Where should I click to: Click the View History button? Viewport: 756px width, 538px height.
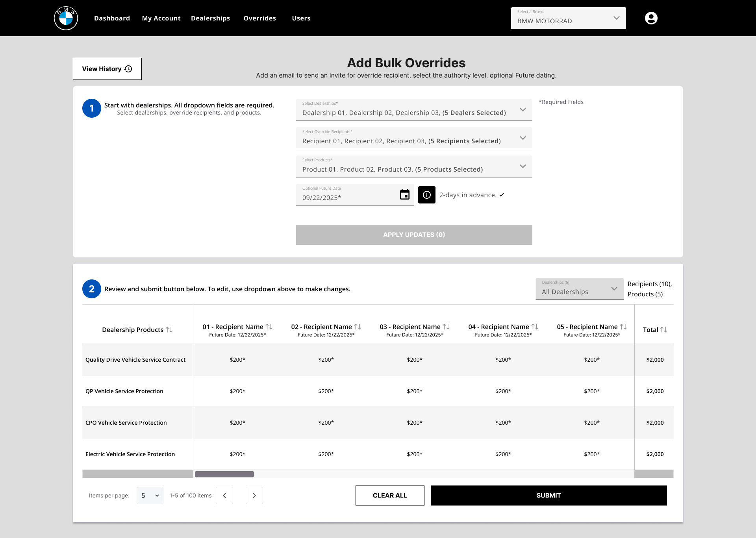107,69
